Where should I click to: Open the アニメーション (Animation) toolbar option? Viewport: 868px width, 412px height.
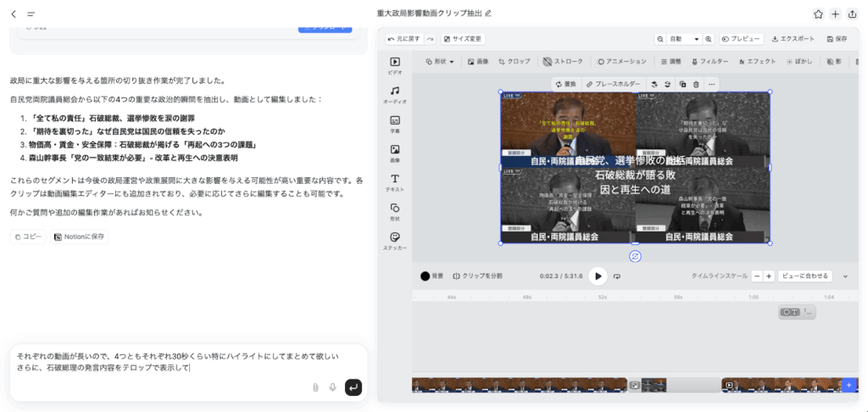click(621, 62)
